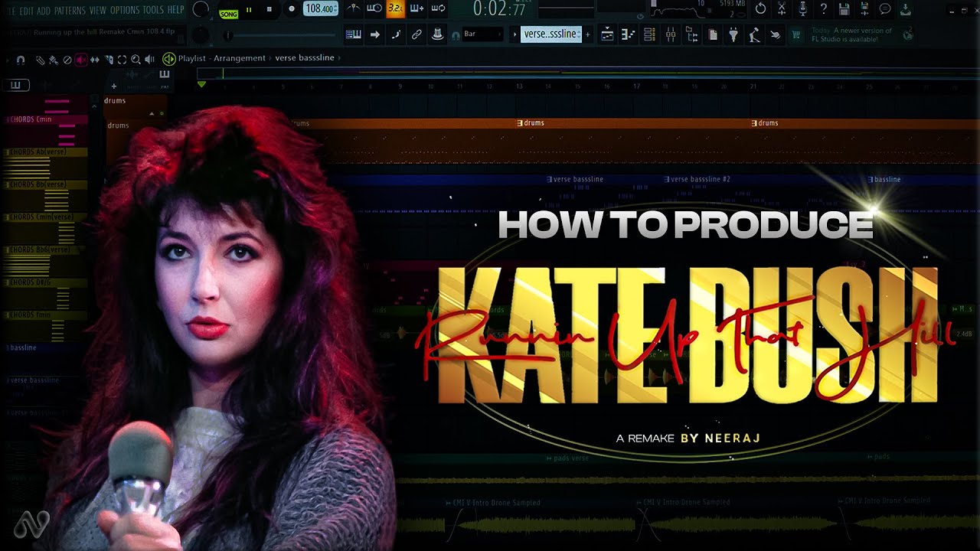Click the microphone one-click recording icon
Viewport: 980px width, 551px height.
tap(802, 9)
